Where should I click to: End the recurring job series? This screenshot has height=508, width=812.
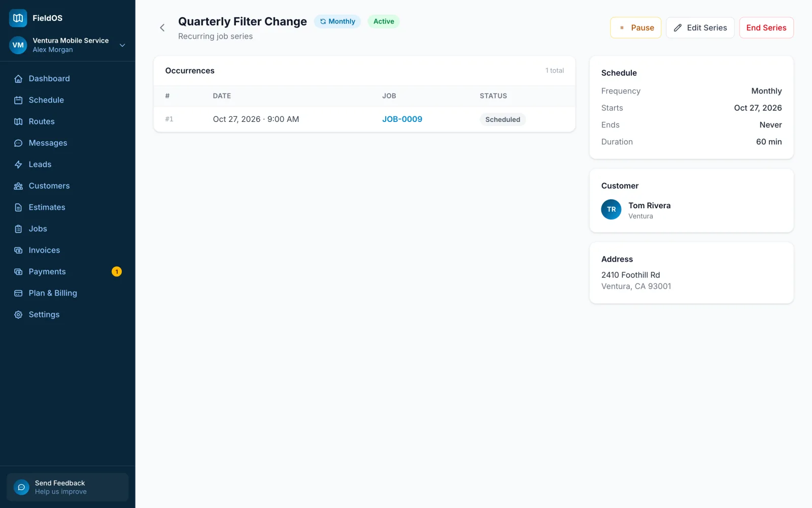pos(766,28)
